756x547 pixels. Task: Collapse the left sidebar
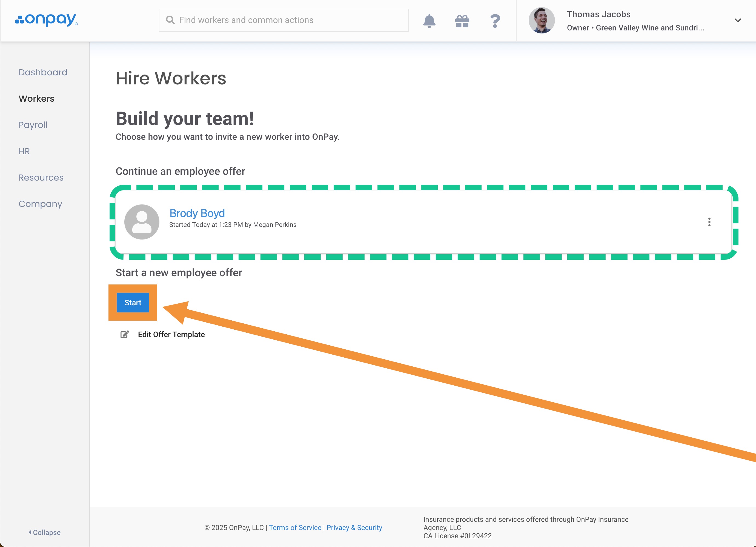pyautogui.click(x=45, y=532)
